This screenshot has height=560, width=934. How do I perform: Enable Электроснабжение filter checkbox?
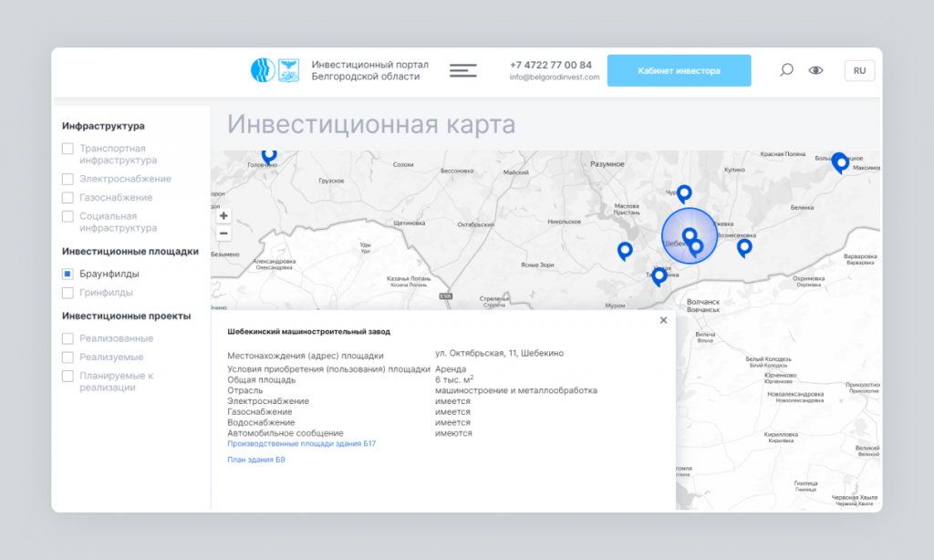(67, 179)
